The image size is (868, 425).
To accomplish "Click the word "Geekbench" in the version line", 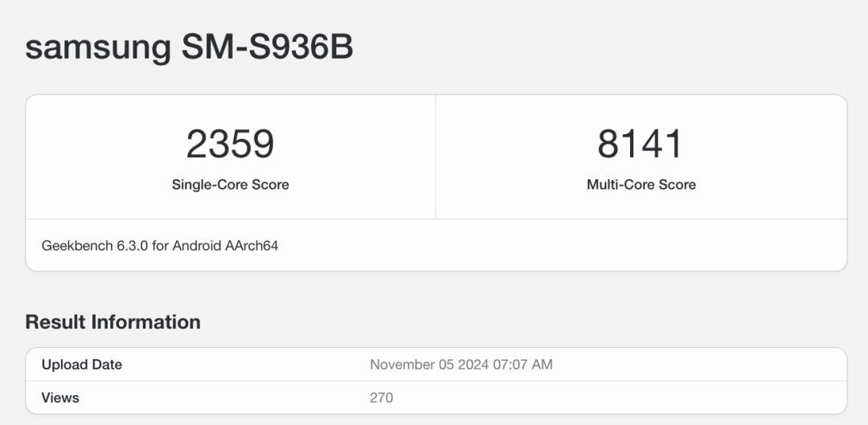I will click(x=76, y=246).
